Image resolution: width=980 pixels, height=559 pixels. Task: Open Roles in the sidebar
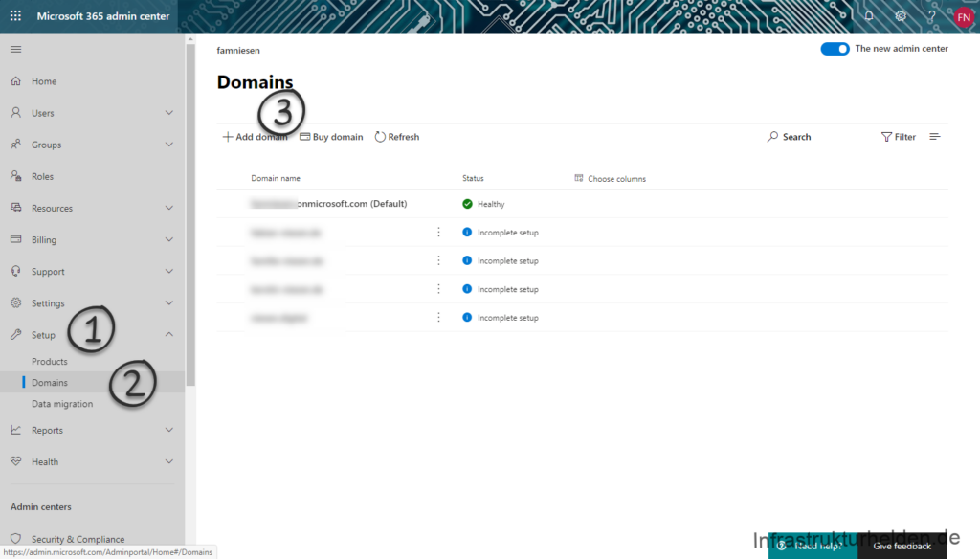click(42, 176)
